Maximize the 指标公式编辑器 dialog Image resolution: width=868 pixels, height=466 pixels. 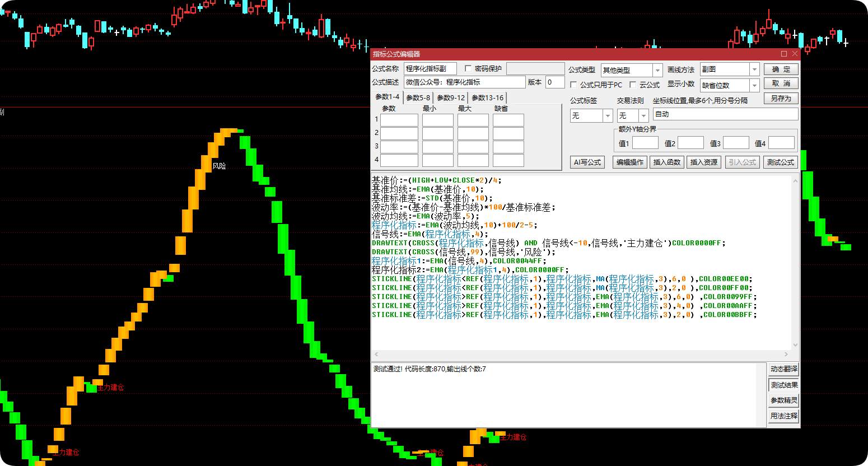coord(783,54)
